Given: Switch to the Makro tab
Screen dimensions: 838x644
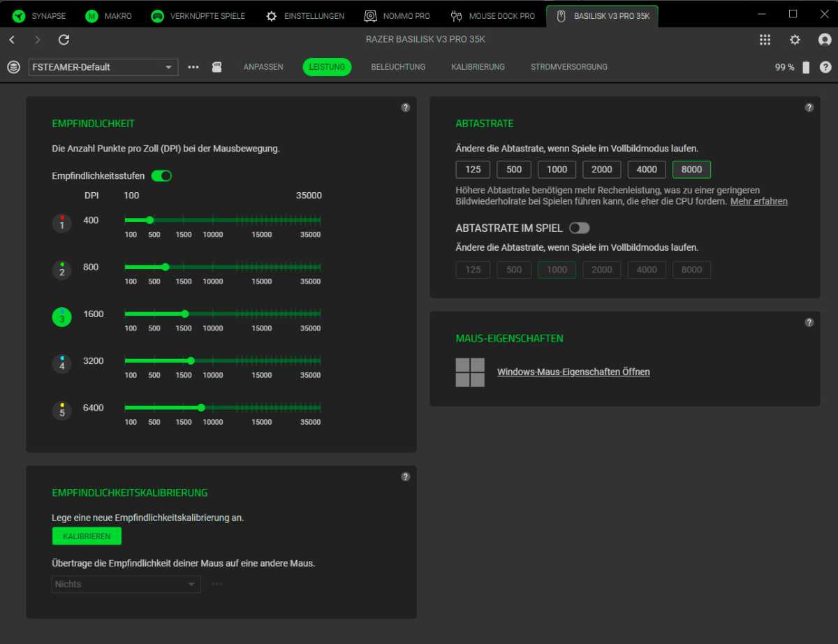Looking at the screenshot, I should (109, 15).
